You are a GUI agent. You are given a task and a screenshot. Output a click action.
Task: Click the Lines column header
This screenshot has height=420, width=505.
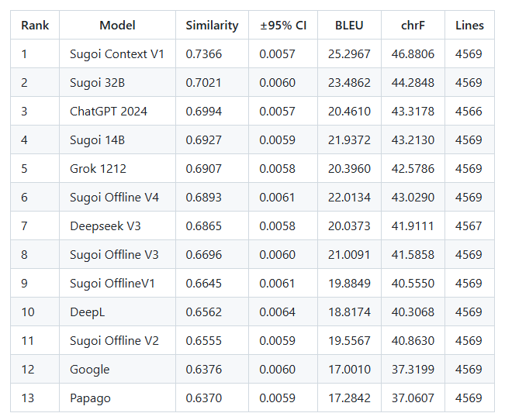469,25
